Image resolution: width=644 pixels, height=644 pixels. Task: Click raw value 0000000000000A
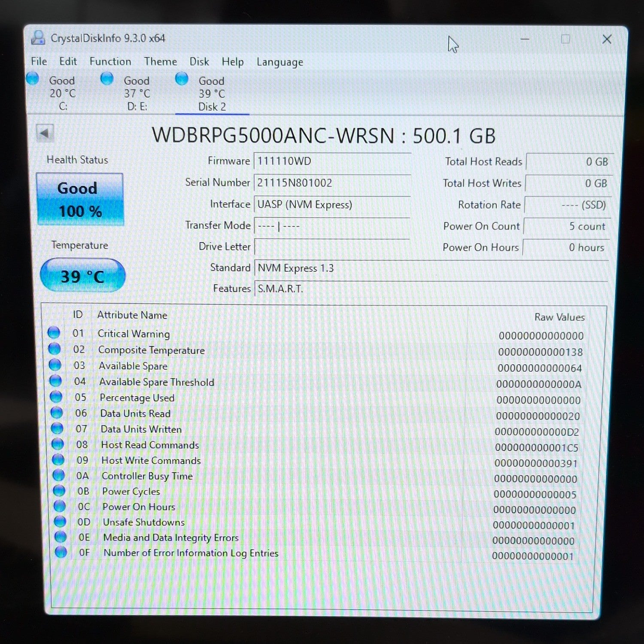539,384
